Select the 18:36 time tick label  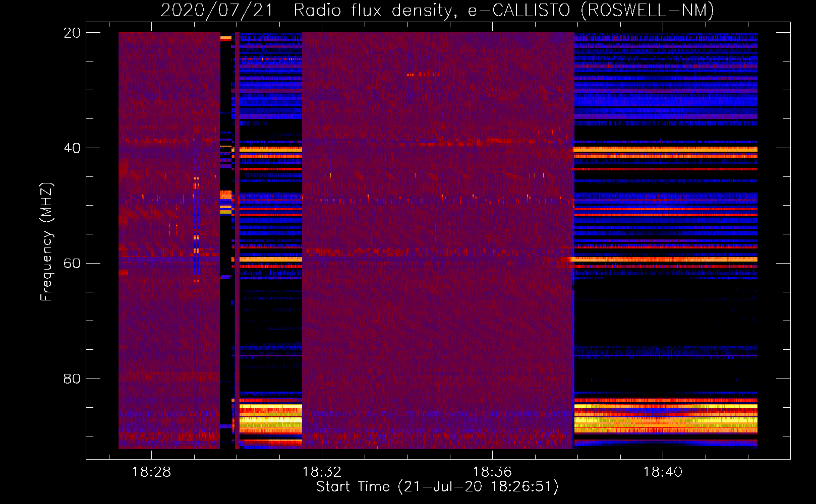point(492,472)
